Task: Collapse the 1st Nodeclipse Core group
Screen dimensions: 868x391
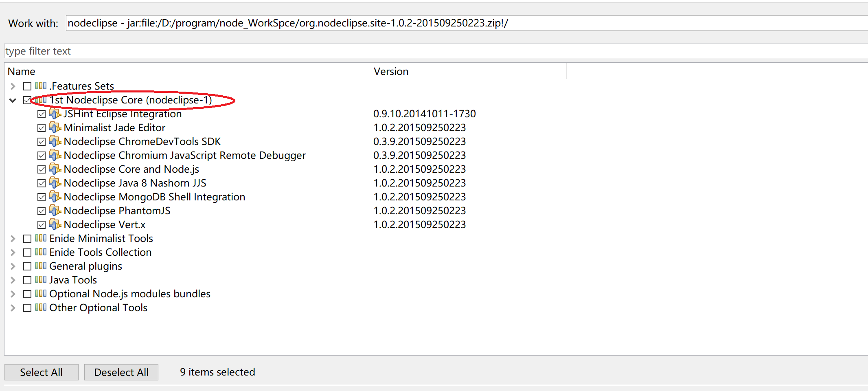Action: click(x=13, y=100)
